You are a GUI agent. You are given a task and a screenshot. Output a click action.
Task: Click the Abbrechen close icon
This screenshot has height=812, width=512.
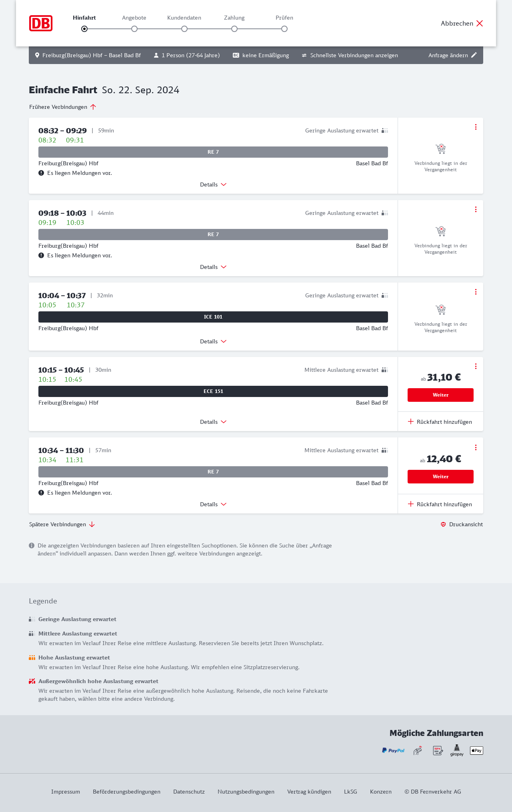(480, 23)
